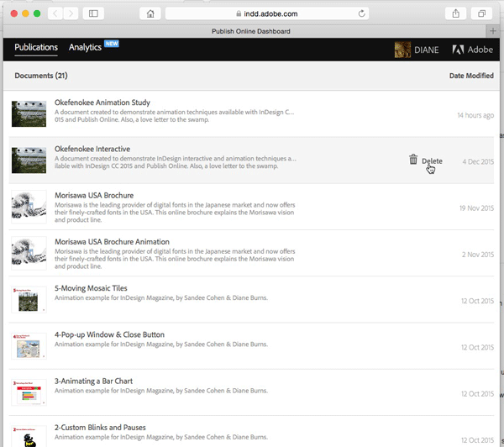Click the 5-Moving Mosaic Tiles description text
Image resolution: width=504 pixels, height=447 pixels.
(x=160, y=297)
